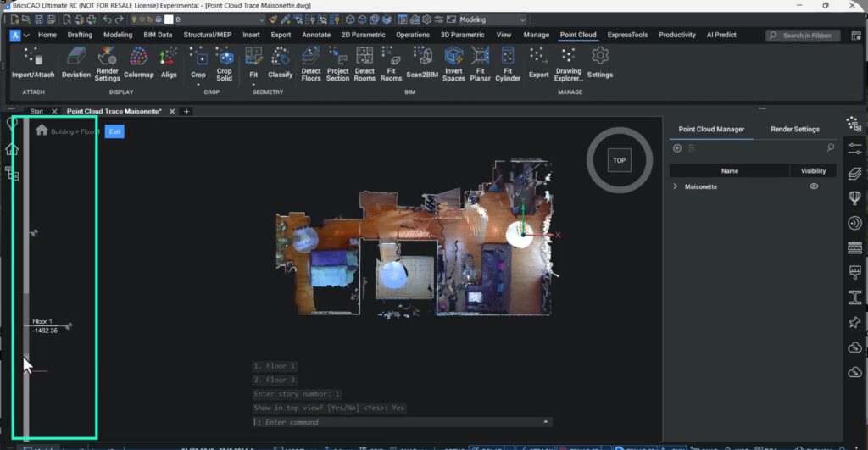The image size is (868, 450).
Task: Choose the Crop Solid tool
Action: pyautogui.click(x=224, y=64)
